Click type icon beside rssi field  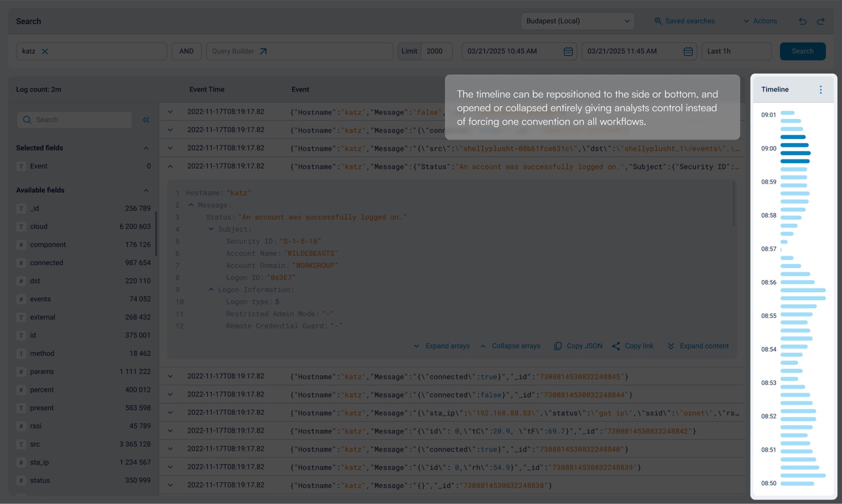(x=21, y=426)
